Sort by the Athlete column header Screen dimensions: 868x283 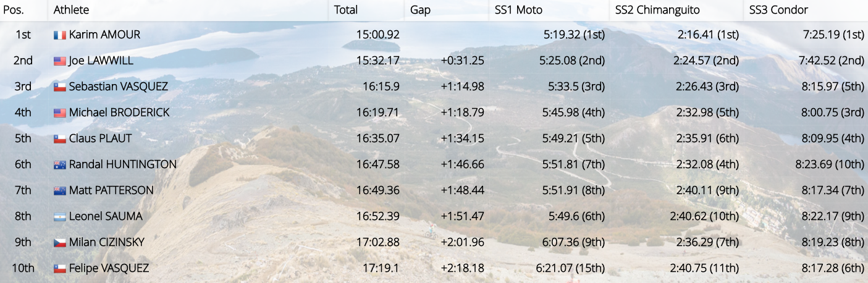(x=71, y=10)
